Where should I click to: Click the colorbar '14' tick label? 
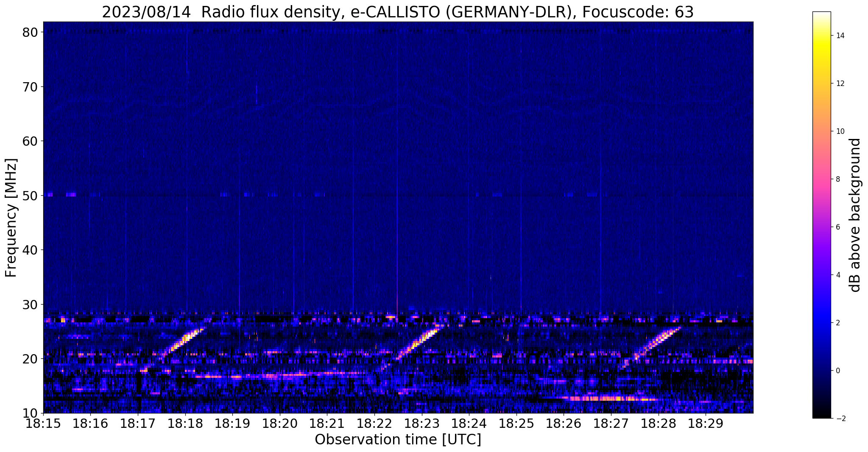pos(840,36)
